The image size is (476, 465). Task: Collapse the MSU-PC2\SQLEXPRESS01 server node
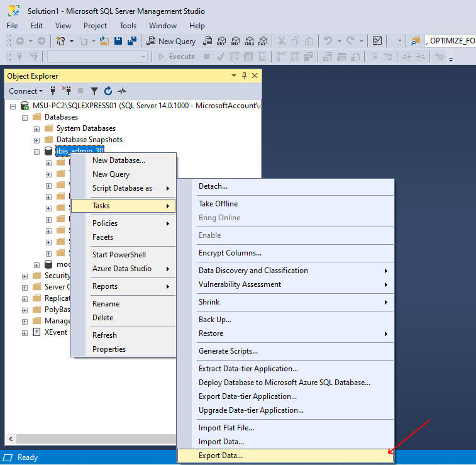pos(13,106)
